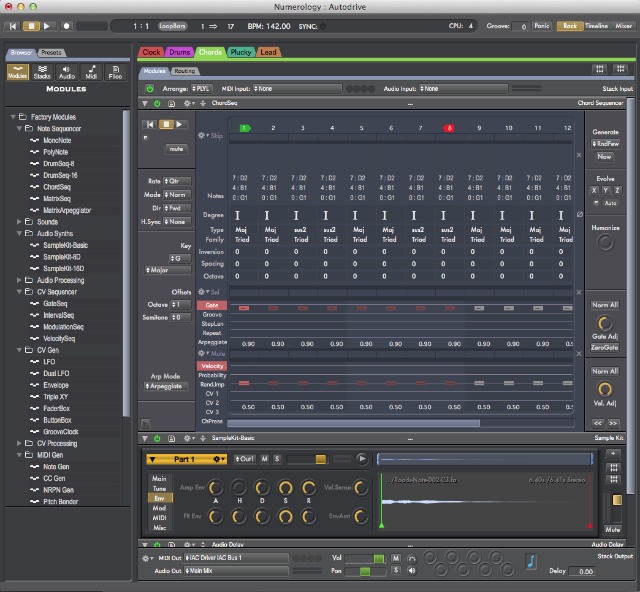The width and height of the screenshot is (640, 592).
Task: Click the Evolve X button
Action: tap(594, 190)
